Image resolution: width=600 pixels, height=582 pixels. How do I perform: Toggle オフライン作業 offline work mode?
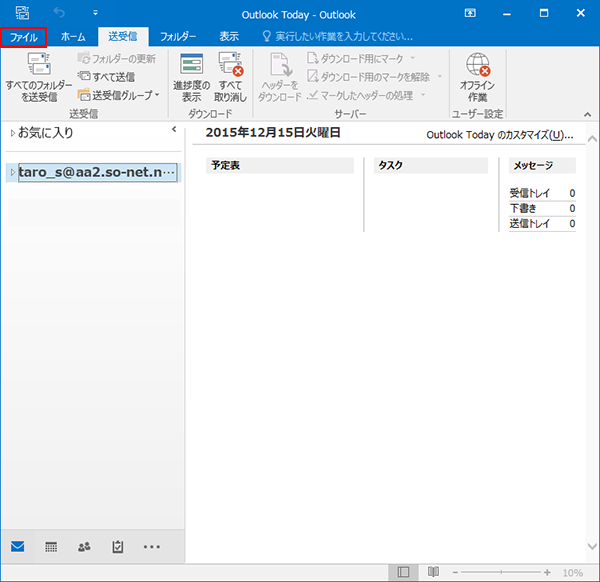tap(477, 77)
